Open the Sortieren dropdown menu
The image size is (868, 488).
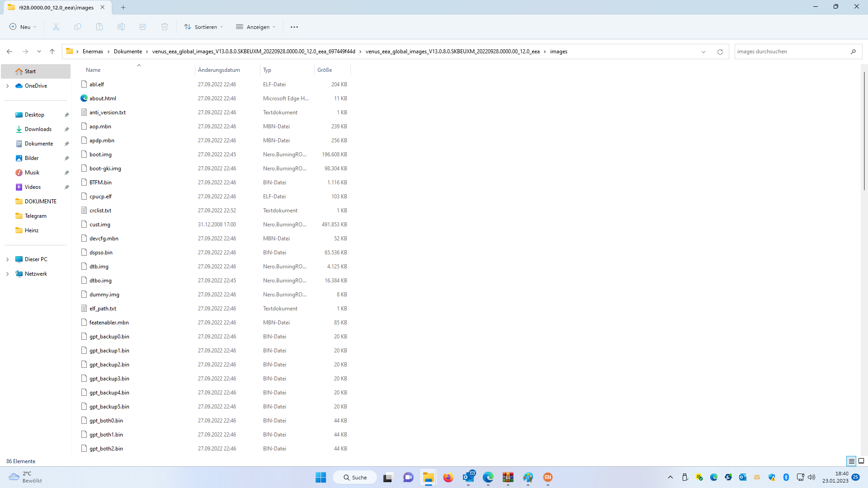(x=204, y=27)
